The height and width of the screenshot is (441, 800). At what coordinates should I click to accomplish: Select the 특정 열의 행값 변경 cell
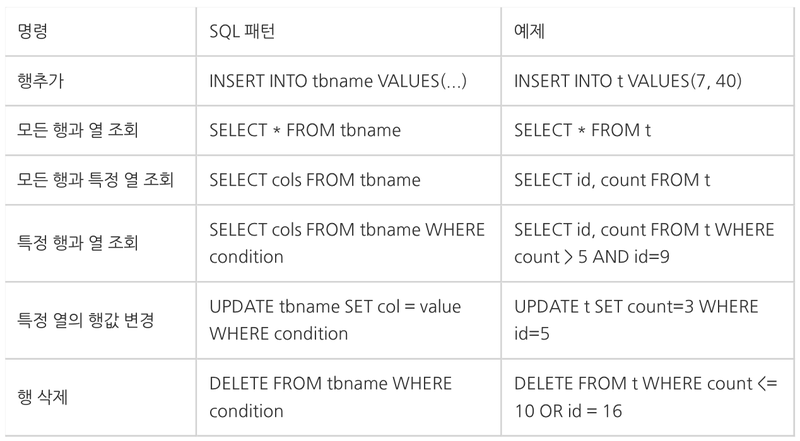[x=85, y=320]
